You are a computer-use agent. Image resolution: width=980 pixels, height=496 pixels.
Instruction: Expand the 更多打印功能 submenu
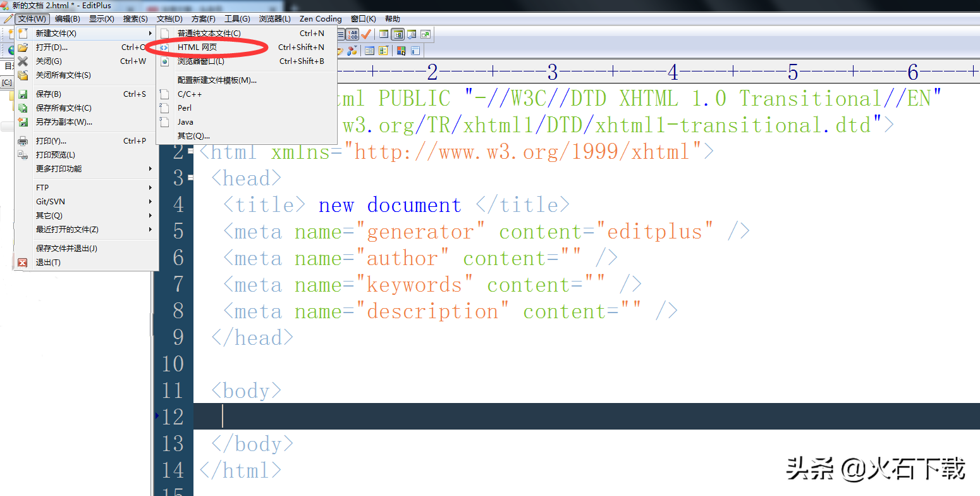click(86, 169)
